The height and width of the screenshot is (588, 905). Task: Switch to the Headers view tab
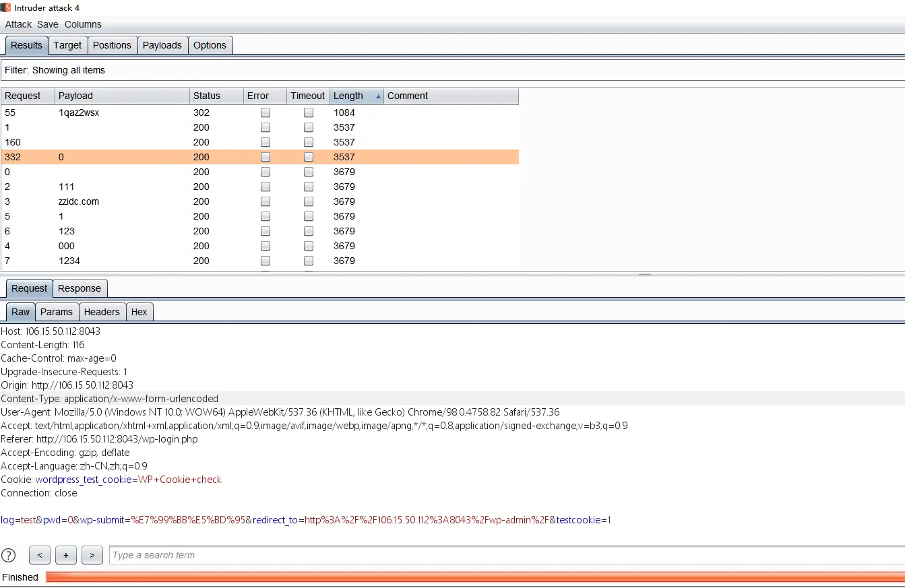coord(102,312)
